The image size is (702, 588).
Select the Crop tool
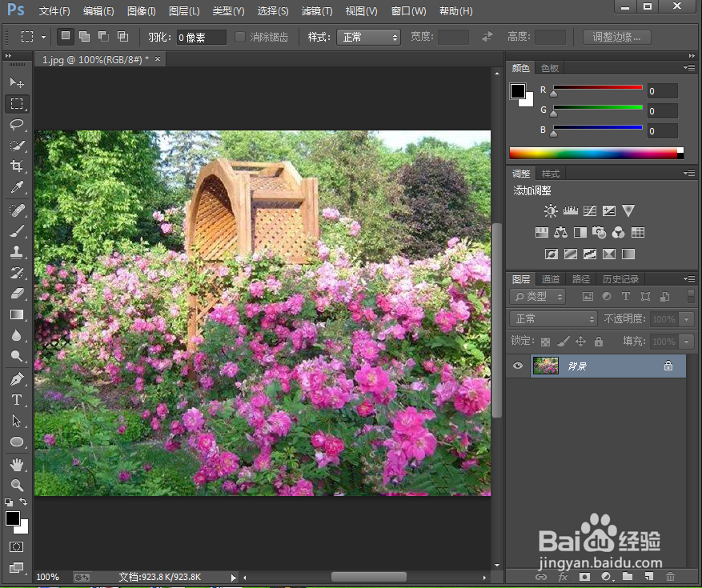(x=17, y=166)
